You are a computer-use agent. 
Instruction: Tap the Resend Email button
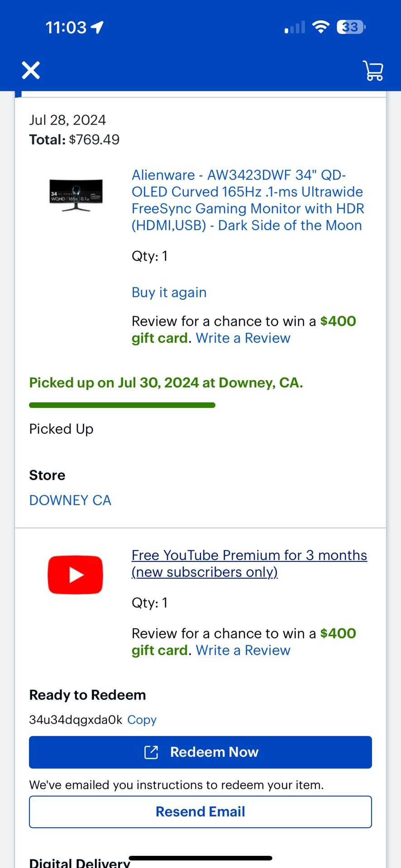click(x=200, y=812)
